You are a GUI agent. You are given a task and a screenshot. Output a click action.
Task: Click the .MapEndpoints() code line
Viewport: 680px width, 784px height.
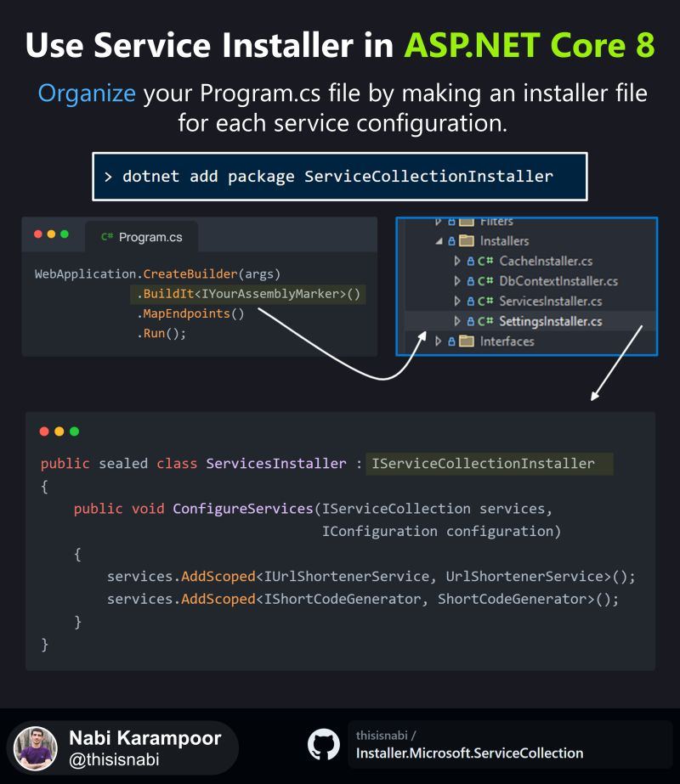(x=190, y=314)
